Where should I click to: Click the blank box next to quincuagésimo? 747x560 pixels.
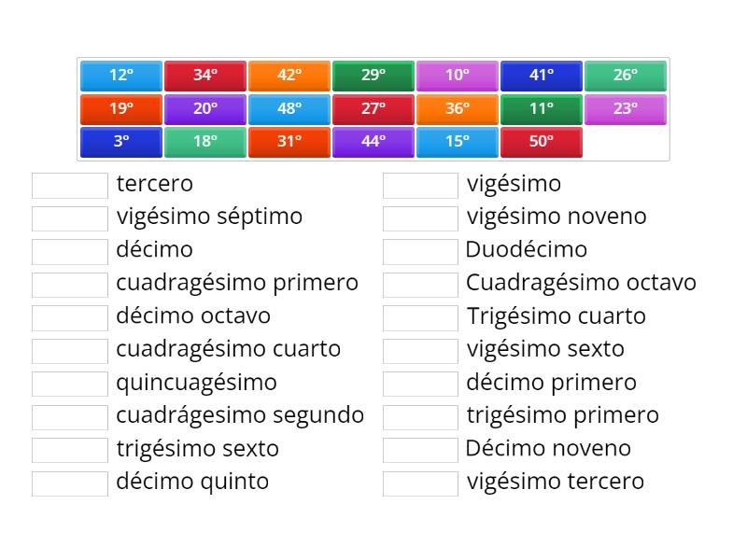click(70, 384)
